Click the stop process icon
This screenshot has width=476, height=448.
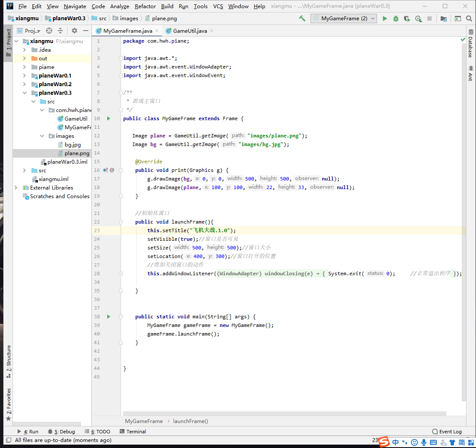(429, 19)
